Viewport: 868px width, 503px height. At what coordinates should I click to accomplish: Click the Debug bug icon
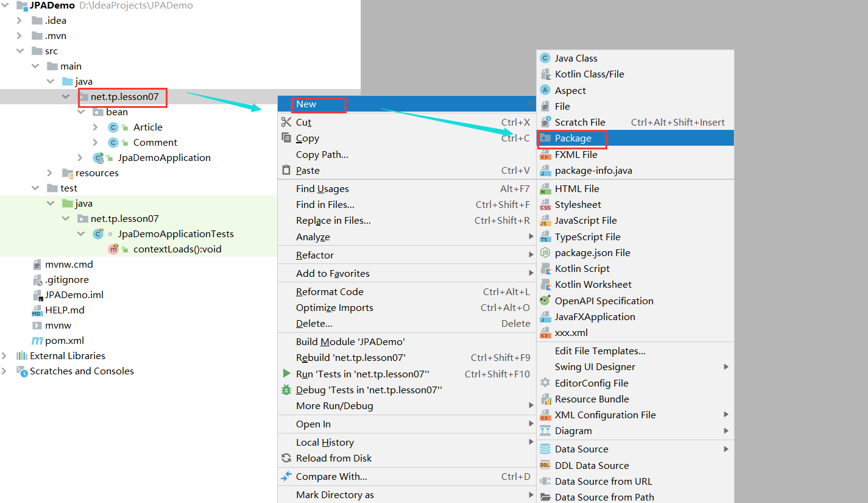coord(286,390)
